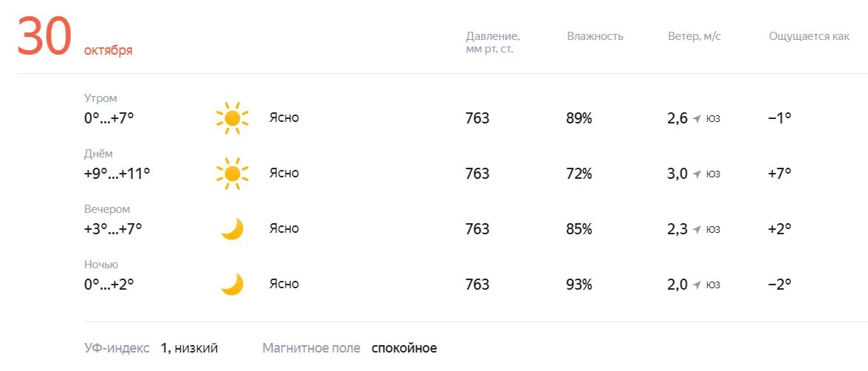Image resolution: width=868 pixels, height=371 pixels.
Task: Click the sun icon in the morning row
Action: coord(232,118)
